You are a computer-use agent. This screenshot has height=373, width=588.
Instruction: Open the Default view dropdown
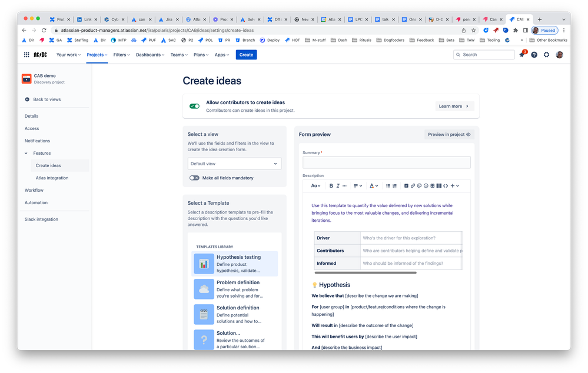(x=234, y=164)
